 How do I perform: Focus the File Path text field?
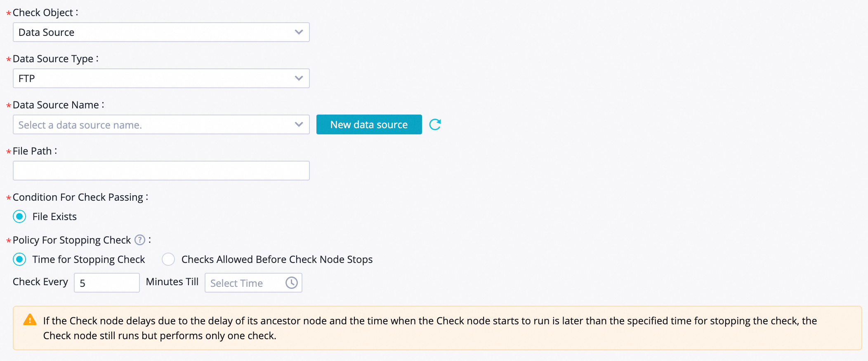click(161, 171)
